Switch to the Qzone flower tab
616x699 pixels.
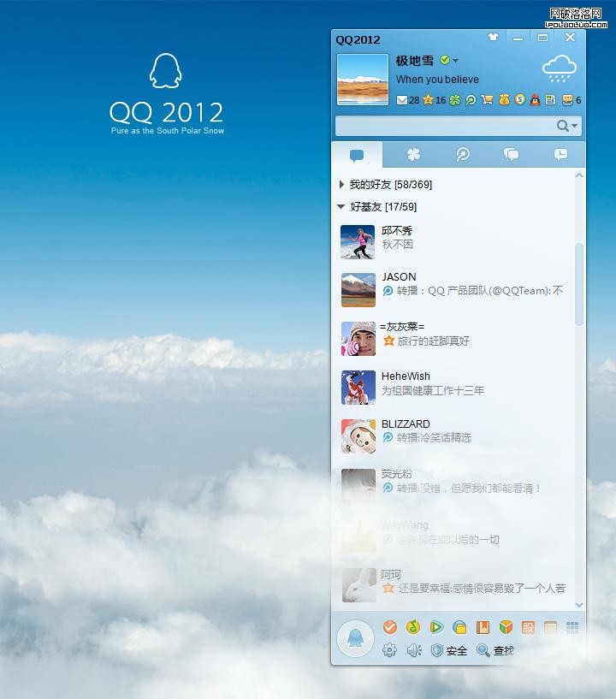tap(413, 155)
